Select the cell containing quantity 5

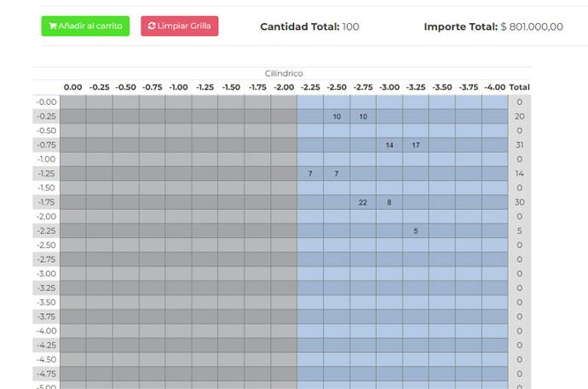(416, 231)
